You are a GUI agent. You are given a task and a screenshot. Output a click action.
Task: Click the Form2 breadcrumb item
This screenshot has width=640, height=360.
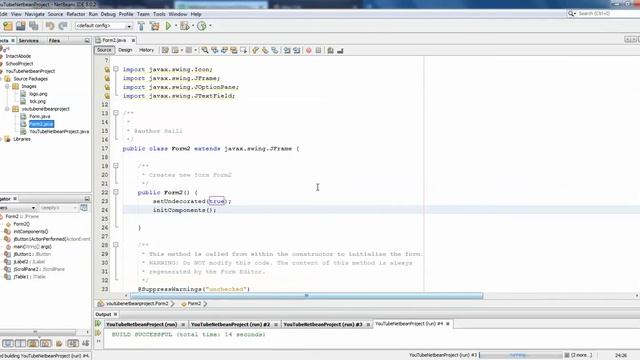tap(194, 304)
